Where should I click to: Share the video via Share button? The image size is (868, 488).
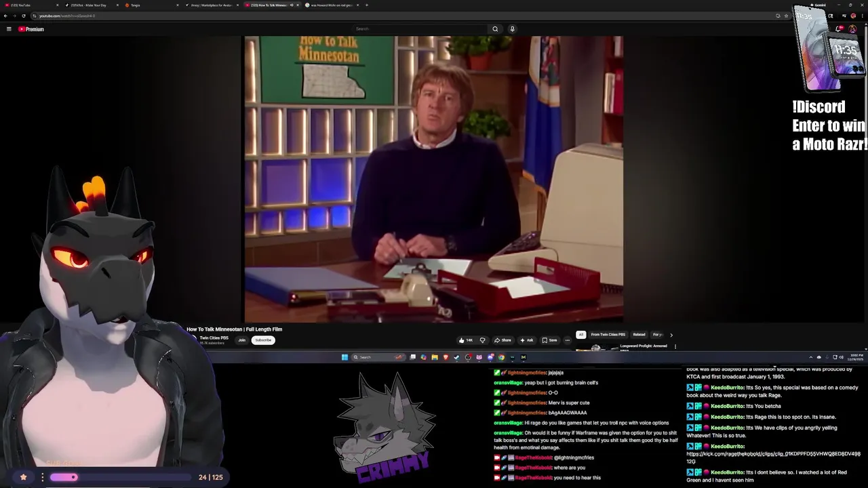click(x=502, y=340)
